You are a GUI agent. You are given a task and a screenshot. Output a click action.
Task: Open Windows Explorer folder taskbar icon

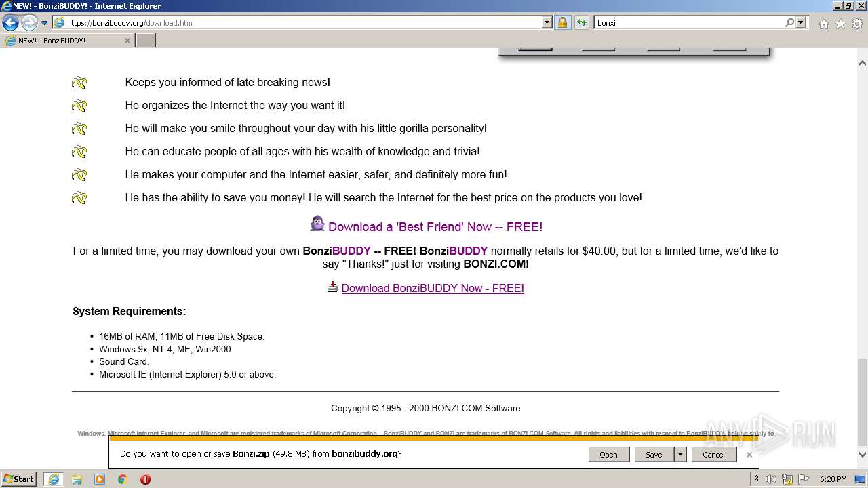click(77, 479)
